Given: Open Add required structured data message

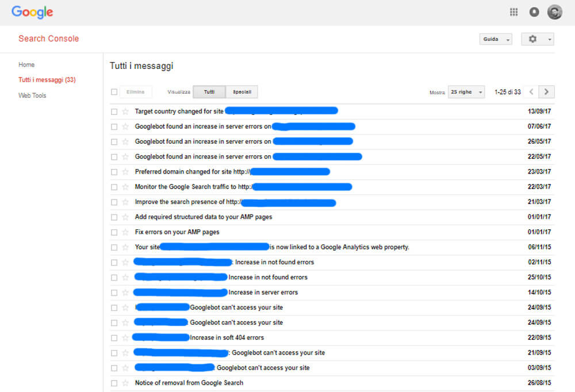Looking at the screenshot, I should click(x=204, y=217).
